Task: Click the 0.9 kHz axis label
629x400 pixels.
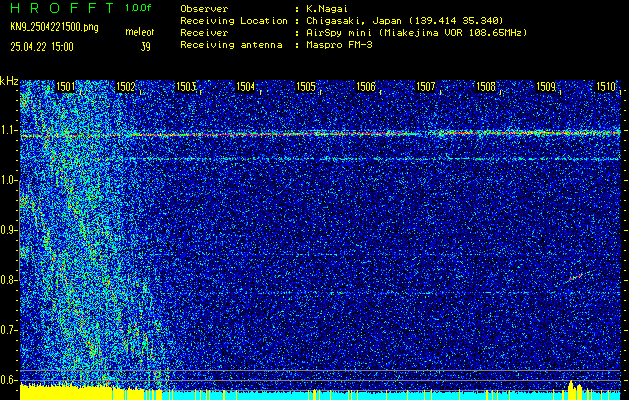Action: [x=7, y=230]
